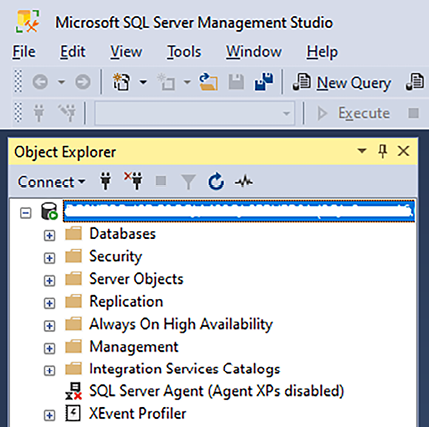Select the Security folder
429x427 pixels.
(116, 256)
